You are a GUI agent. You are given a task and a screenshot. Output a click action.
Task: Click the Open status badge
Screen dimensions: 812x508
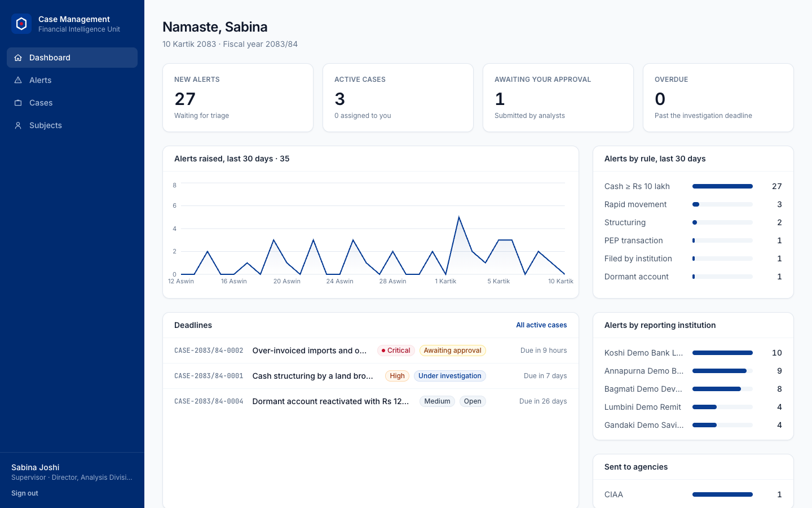point(473,401)
